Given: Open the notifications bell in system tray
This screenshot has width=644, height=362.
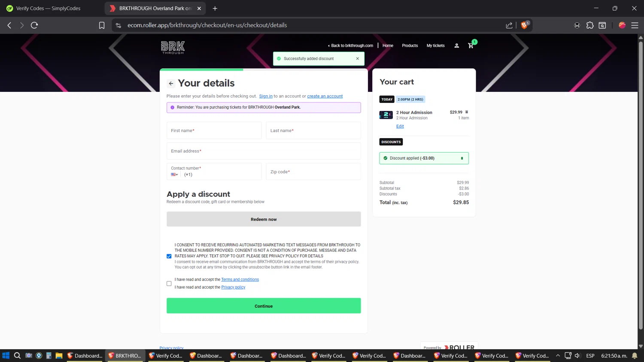Looking at the screenshot, I should point(635,356).
